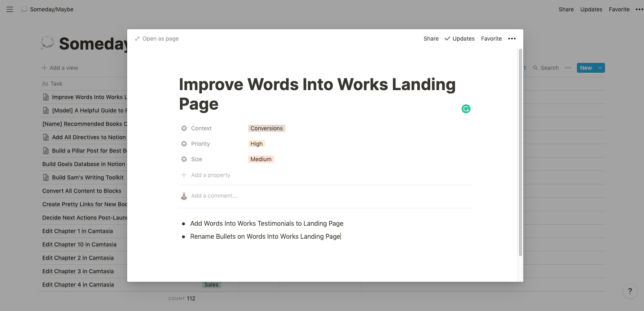Click page icon of Build a Pillar Post row

tap(46, 151)
